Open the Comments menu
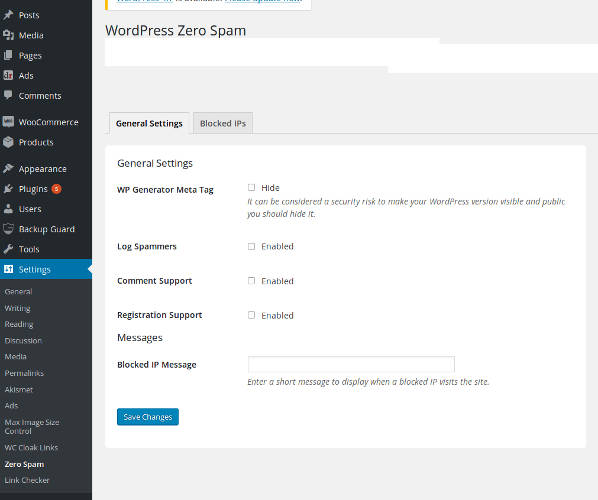The image size is (598, 500). tap(40, 96)
